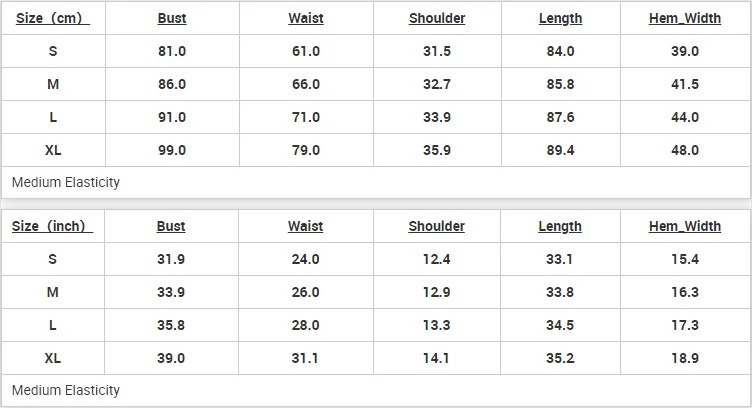Click the Medium Elasticity note under the cm table
Image resolution: width=752 pixels, height=408 pixels.
(x=66, y=182)
